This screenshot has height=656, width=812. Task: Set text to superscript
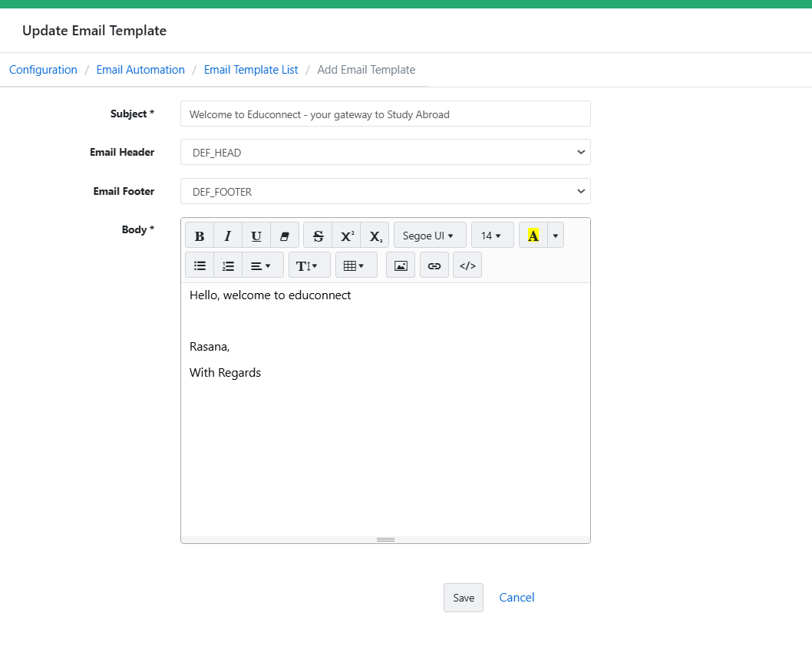tap(346, 236)
